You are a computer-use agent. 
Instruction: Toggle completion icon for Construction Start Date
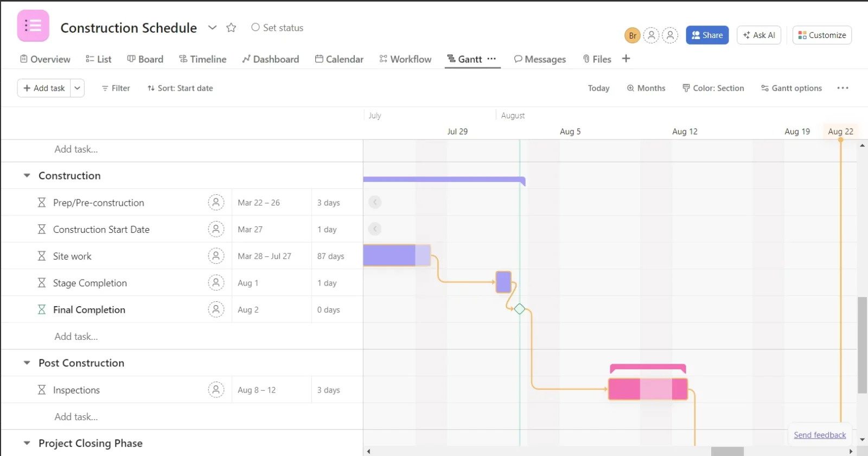(x=42, y=229)
